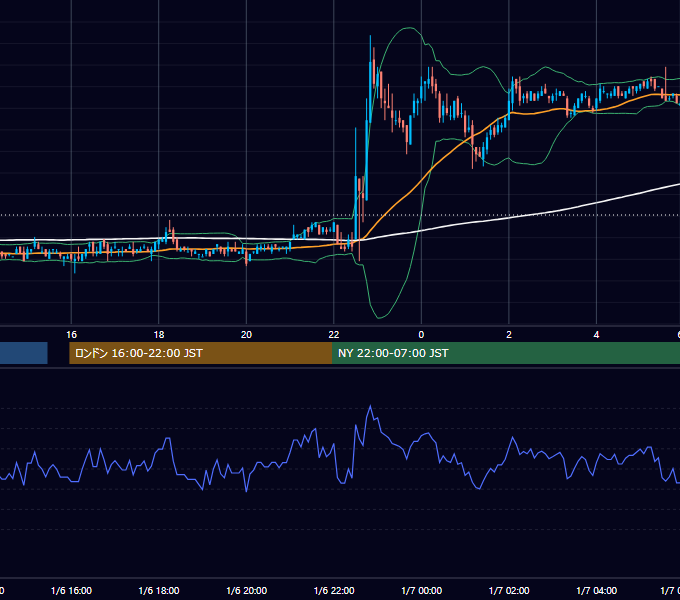This screenshot has width=680, height=600.
Task: Click the 1/6 16:00 label on oscillator axis
Action: point(72,590)
